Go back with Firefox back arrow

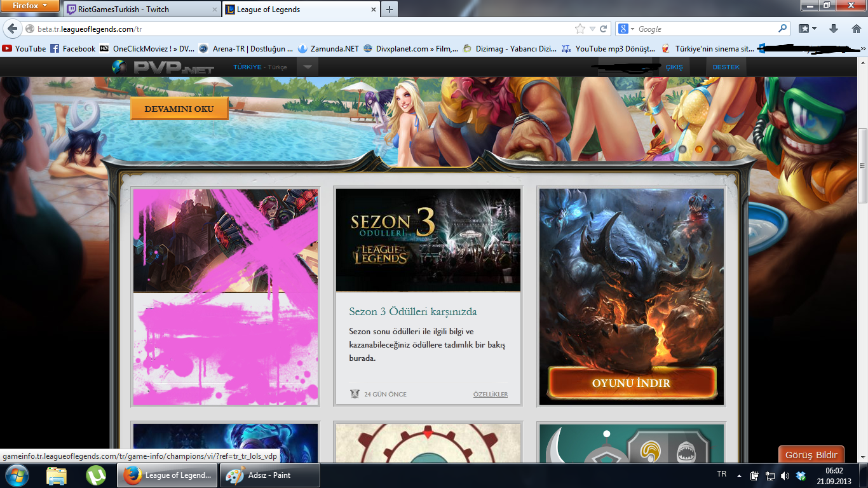click(x=12, y=29)
